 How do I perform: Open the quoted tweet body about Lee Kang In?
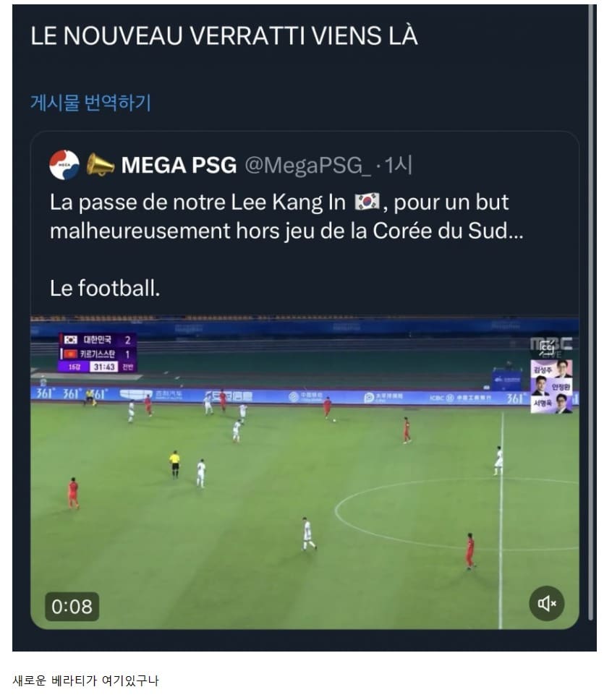pyautogui.click(x=286, y=216)
